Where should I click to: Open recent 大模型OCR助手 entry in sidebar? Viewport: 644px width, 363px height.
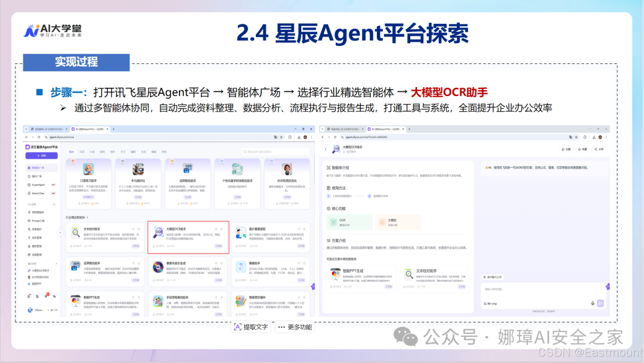[x=39, y=270]
